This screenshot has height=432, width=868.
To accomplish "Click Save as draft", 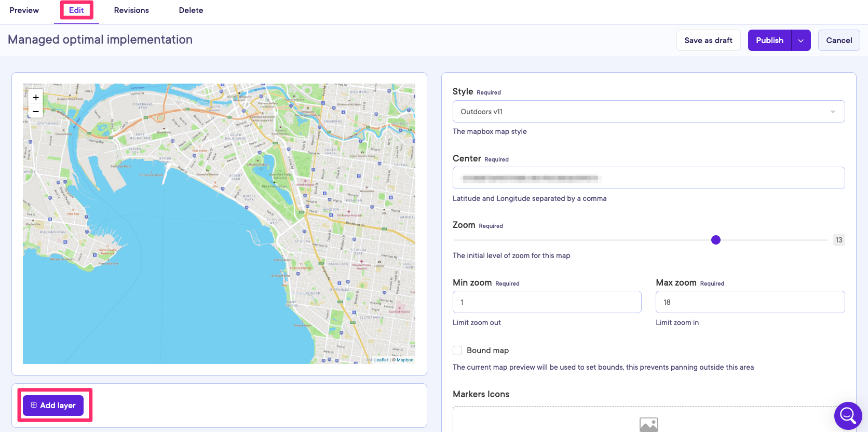I will click(x=708, y=40).
